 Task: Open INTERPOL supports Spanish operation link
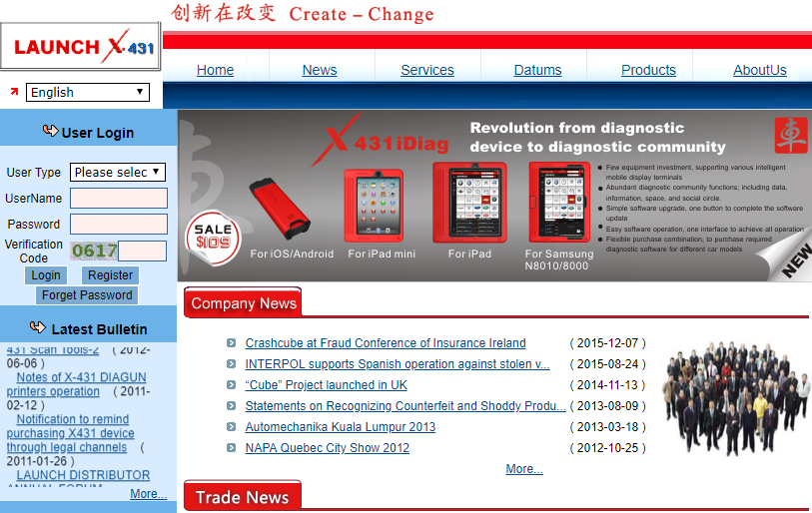coord(398,364)
